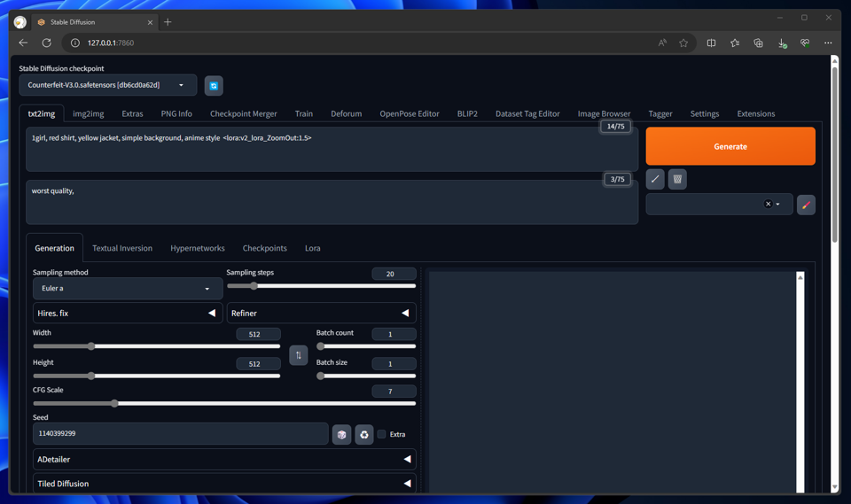The height and width of the screenshot is (504, 851).
Task: Open the PNG Info tab
Action: click(176, 113)
